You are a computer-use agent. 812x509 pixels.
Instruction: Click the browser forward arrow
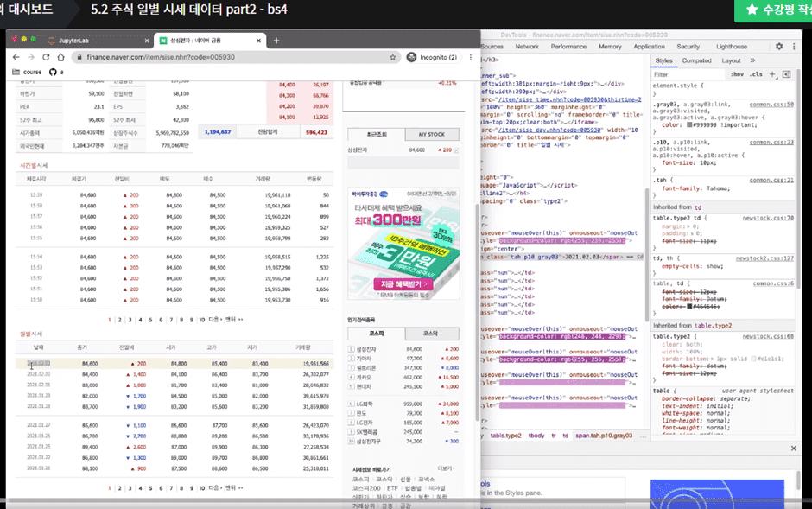coord(31,57)
